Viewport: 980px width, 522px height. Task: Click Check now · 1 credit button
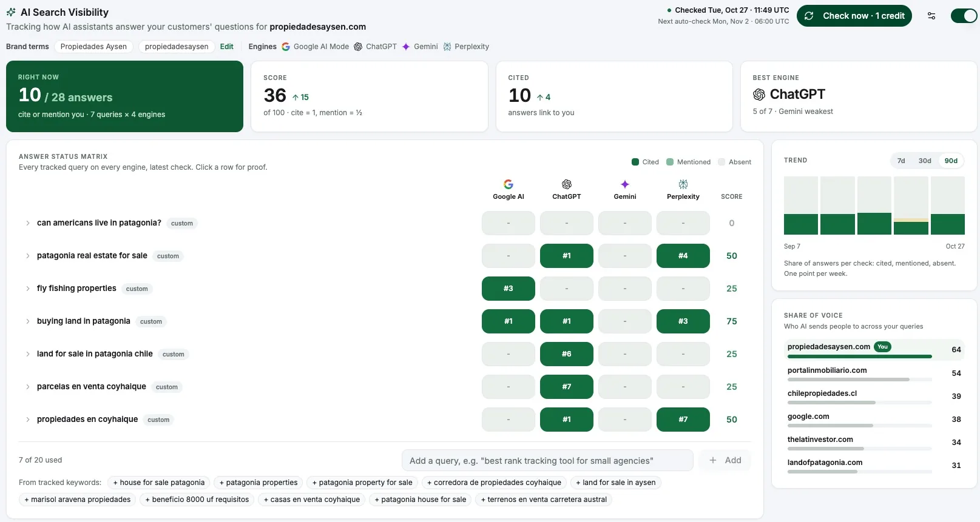point(854,16)
